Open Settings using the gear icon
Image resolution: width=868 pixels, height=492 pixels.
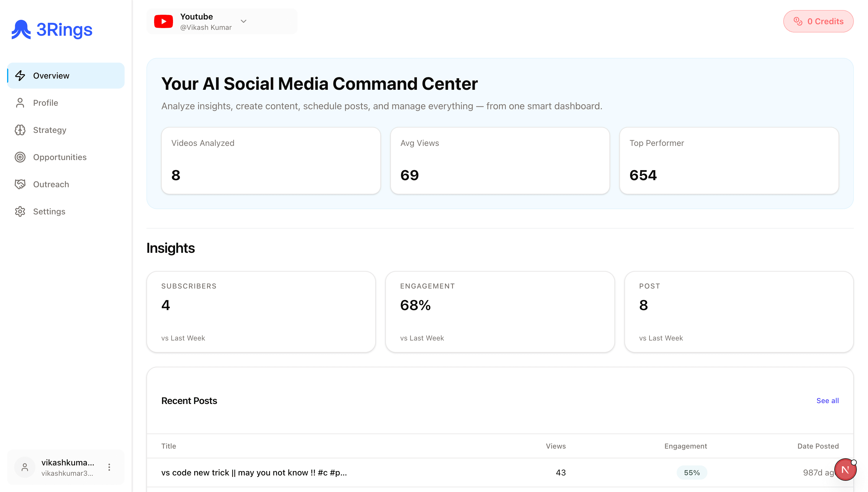click(20, 211)
